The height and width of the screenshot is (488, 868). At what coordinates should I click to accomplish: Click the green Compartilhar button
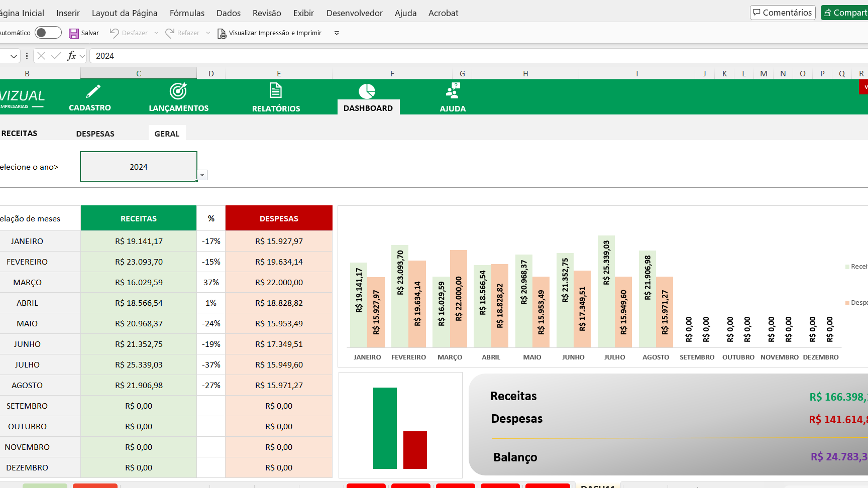[x=845, y=13]
